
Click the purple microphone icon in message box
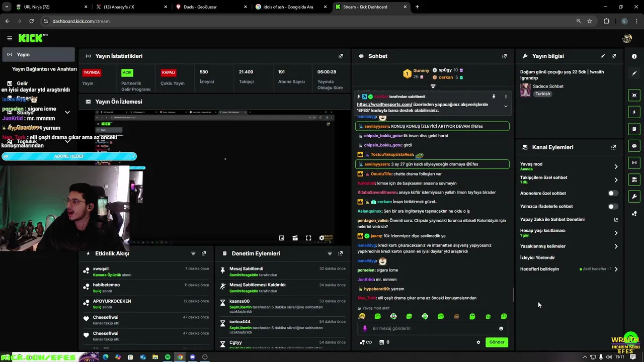tap(365, 328)
